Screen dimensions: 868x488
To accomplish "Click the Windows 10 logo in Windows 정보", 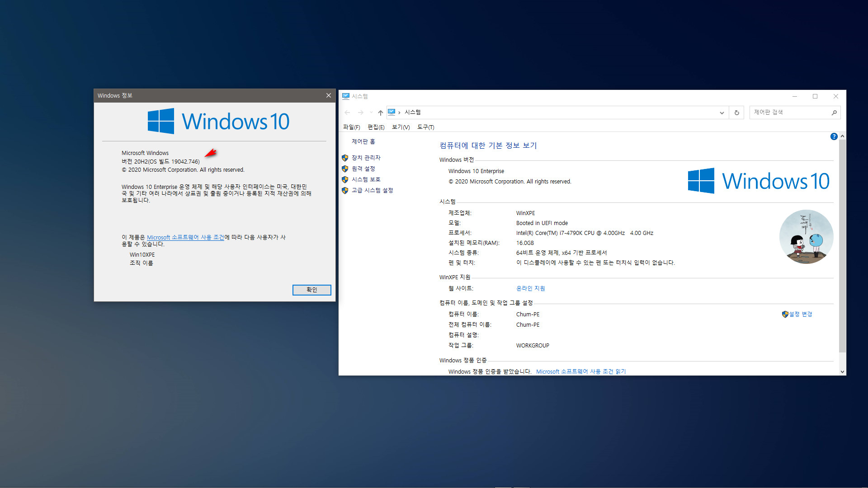I will pos(218,121).
